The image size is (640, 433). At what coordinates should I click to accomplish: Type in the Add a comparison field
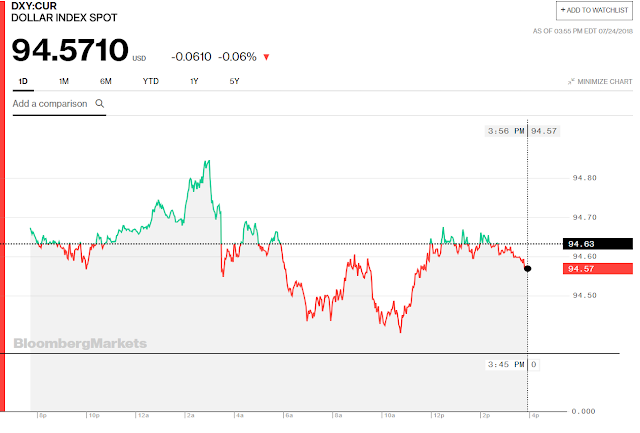click(50, 103)
